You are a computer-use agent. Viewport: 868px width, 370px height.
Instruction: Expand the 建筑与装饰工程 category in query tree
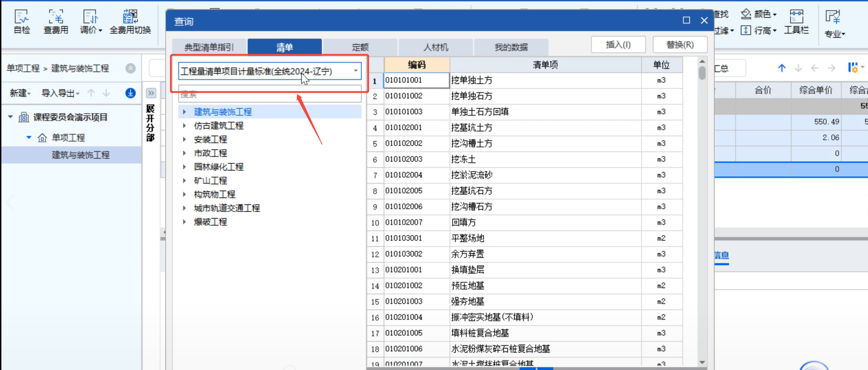point(184,112)
